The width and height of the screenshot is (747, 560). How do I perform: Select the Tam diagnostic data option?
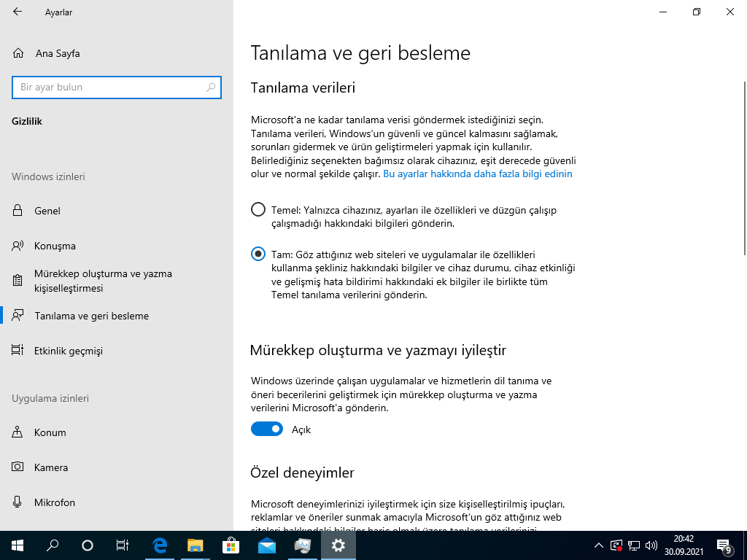tap(258, 254)
